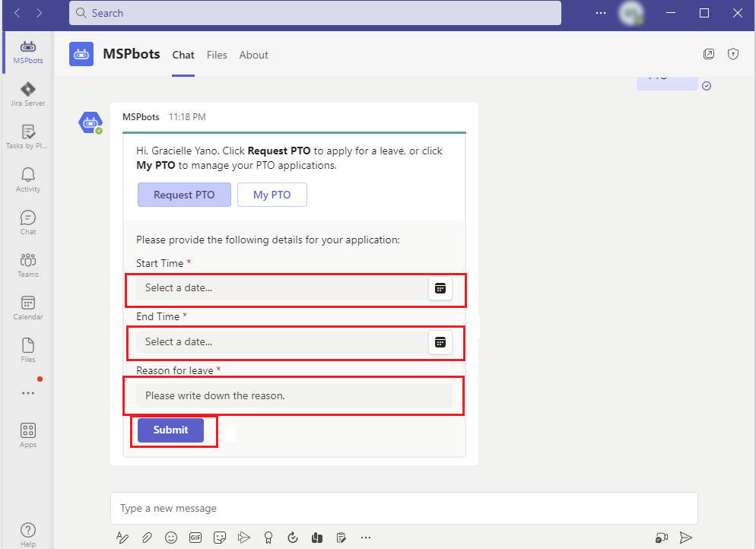Click the emoji smiley icon
Image resolution: width=756 pixels, height=549 pixels.
coord(171,538)
